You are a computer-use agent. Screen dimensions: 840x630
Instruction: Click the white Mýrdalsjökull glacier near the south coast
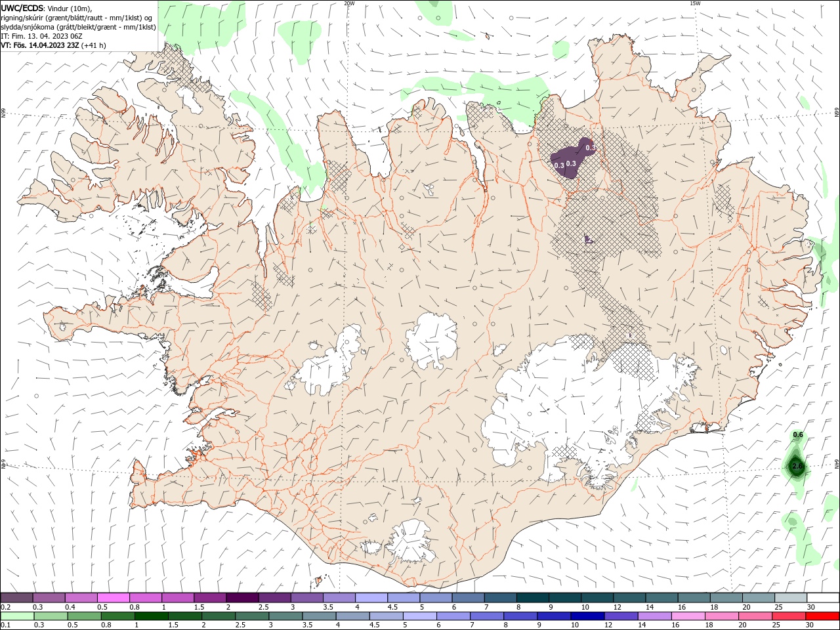coord(411,542)
